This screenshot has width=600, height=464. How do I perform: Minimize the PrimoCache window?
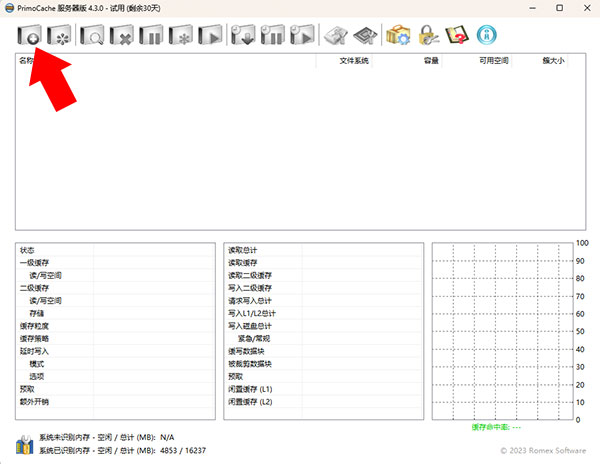(x=532, y=8)
